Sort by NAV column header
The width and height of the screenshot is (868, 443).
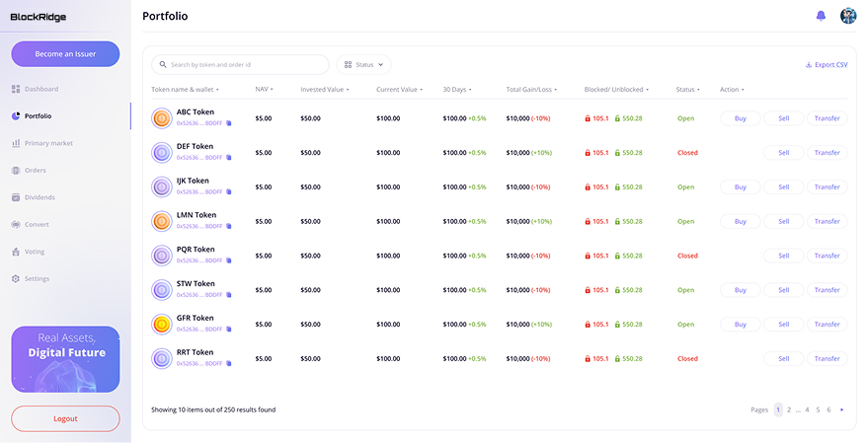264,90
